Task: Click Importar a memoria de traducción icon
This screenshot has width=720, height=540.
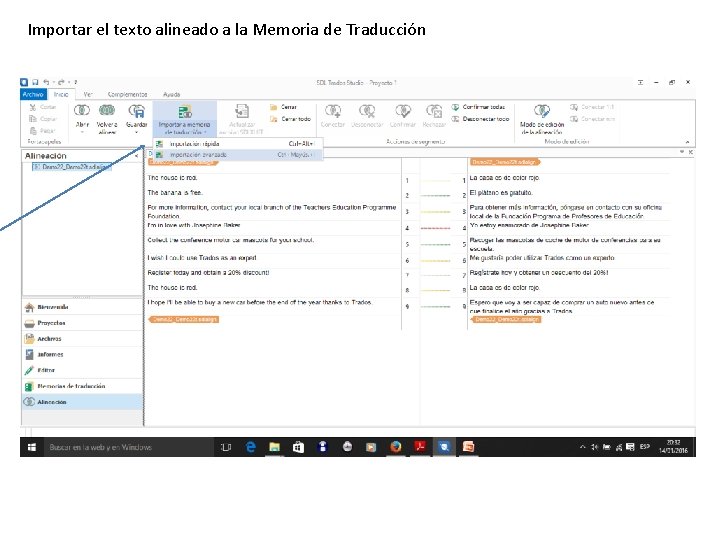Action: pyautogui.click(x=185, y=112)
